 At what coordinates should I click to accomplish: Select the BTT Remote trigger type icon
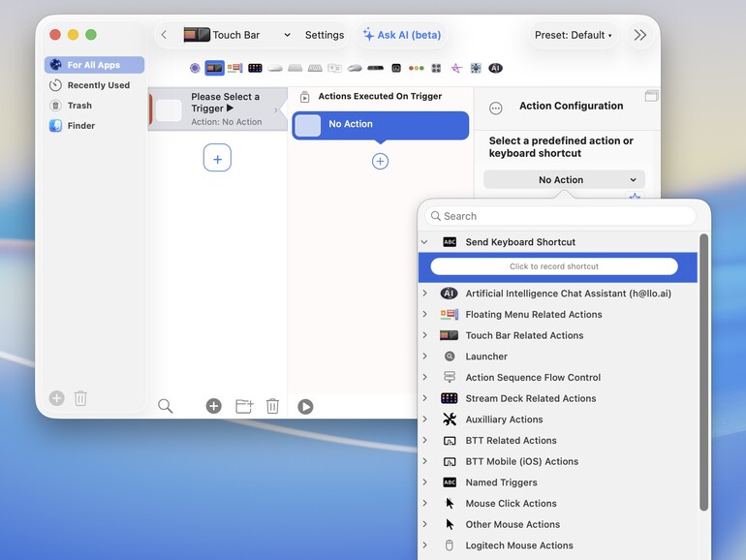coord(396,68)
